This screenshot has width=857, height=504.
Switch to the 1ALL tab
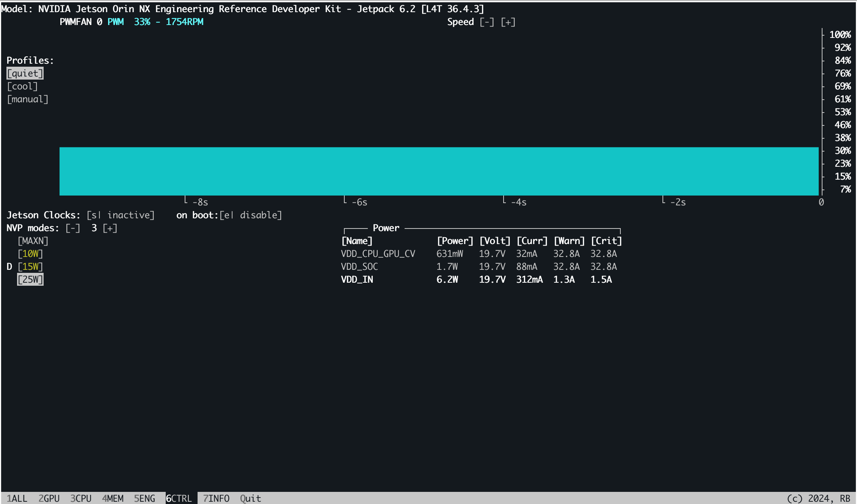[17, 498]
